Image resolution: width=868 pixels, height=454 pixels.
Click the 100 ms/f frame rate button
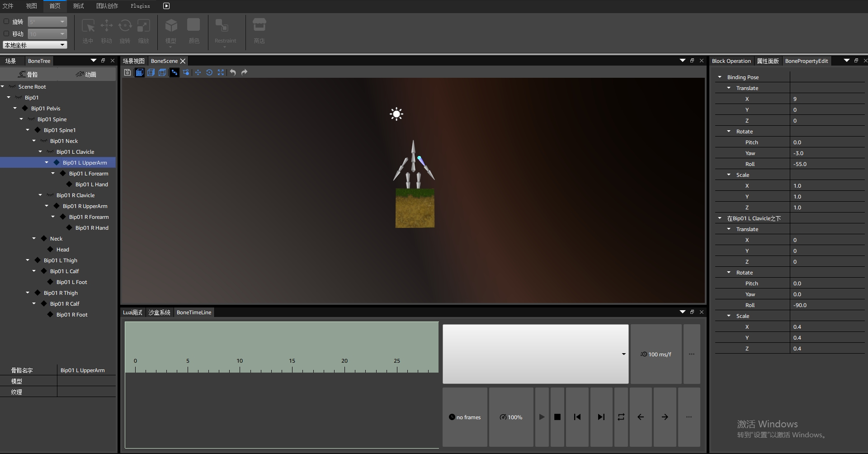click(656, 354)
